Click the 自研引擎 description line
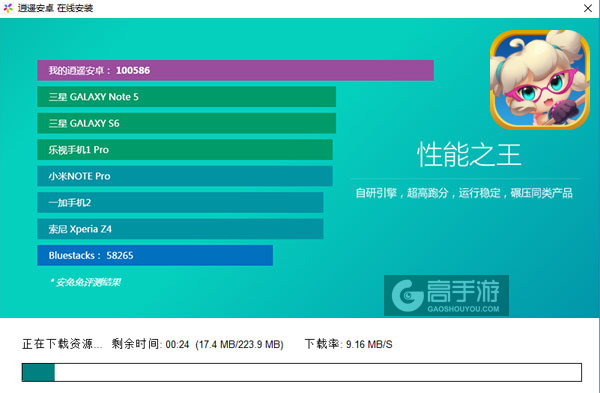Image resolution: width=600 pixels, height=393 pixels. point(464,193)
